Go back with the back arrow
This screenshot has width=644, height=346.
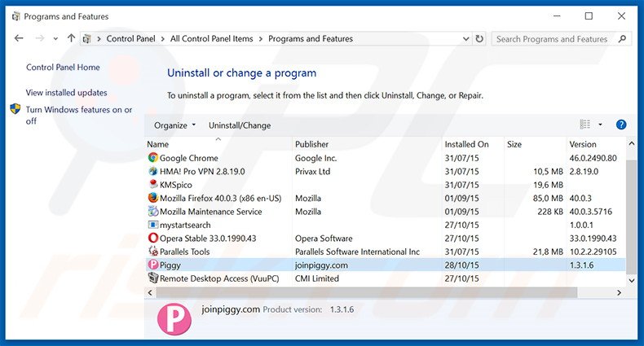(19, 38)
